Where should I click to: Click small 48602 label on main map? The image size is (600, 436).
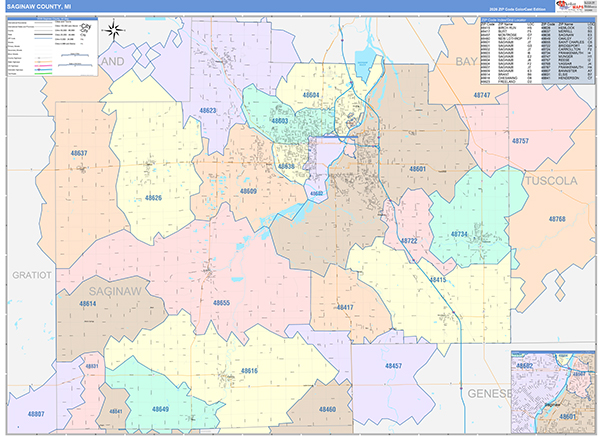click(x=316, y=194)
